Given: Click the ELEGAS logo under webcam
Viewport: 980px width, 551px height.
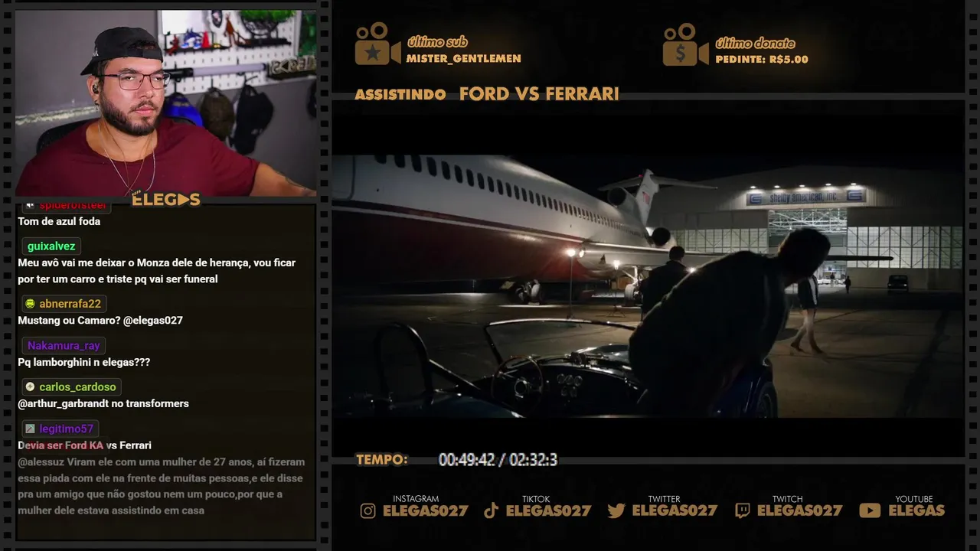Looking at the screenshot, I should (166, 200).
